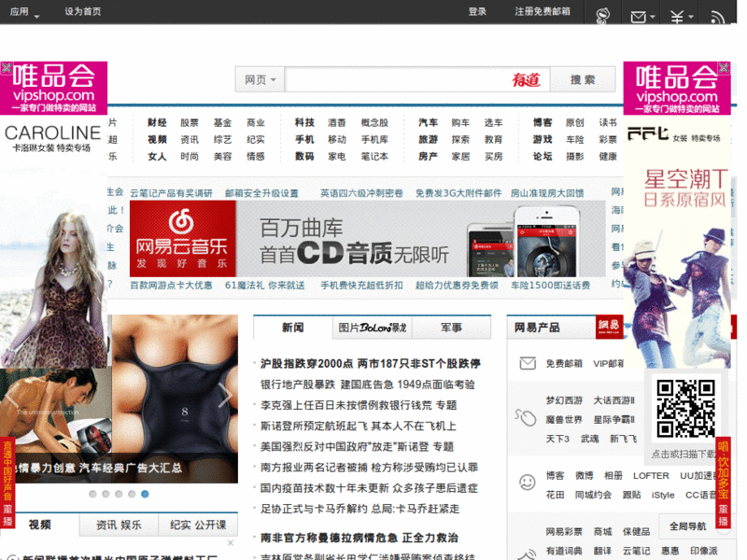Viewport: 747px width, 560px height.
Task: Select the first slideshow dot indicator
Action: pos(92,494)
